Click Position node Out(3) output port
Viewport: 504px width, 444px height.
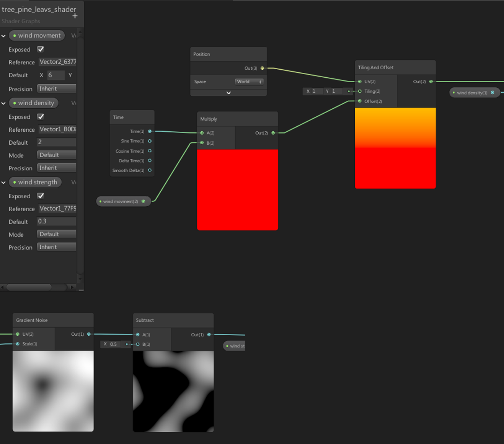point(262,68)
